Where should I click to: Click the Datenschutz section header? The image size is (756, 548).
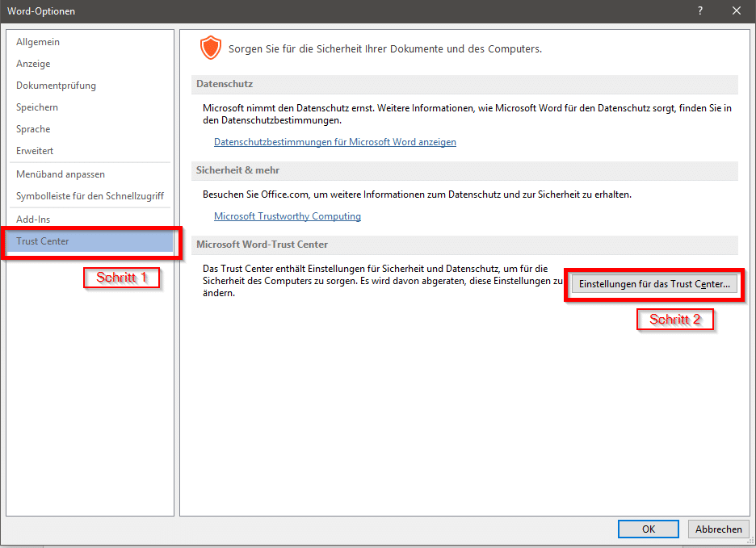click(225, 84)
